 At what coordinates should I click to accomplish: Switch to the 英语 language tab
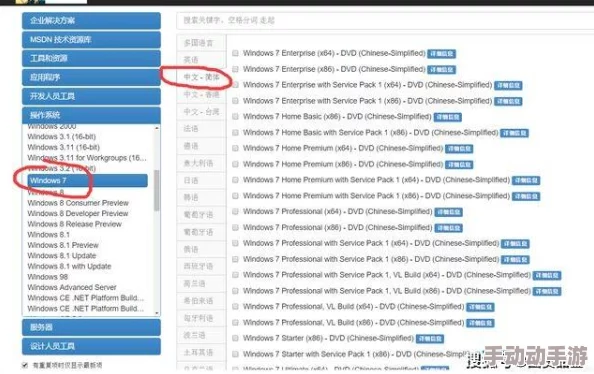click(x=201, y=60)
